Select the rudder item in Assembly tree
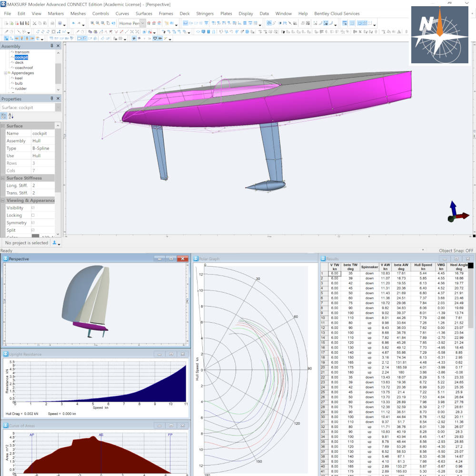The image size is (476, 476). coord(20,89)
